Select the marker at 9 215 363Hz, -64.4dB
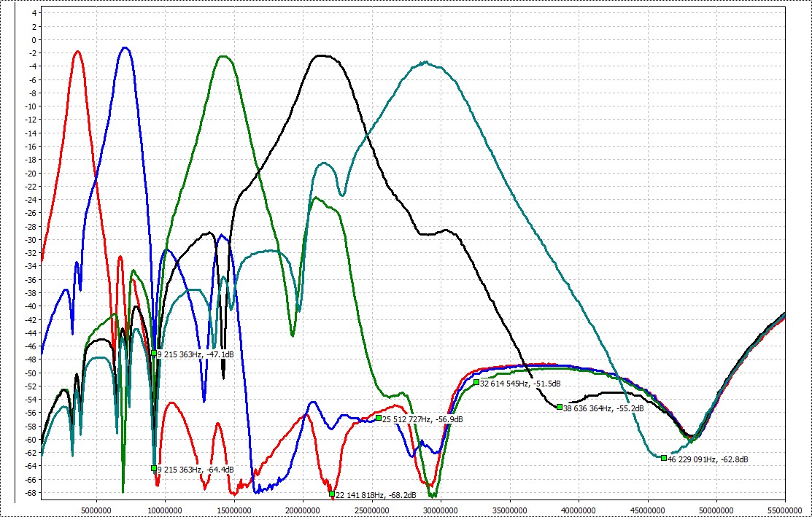The width and height of the screenshot is (812, 517). click(x=154, y=468)
